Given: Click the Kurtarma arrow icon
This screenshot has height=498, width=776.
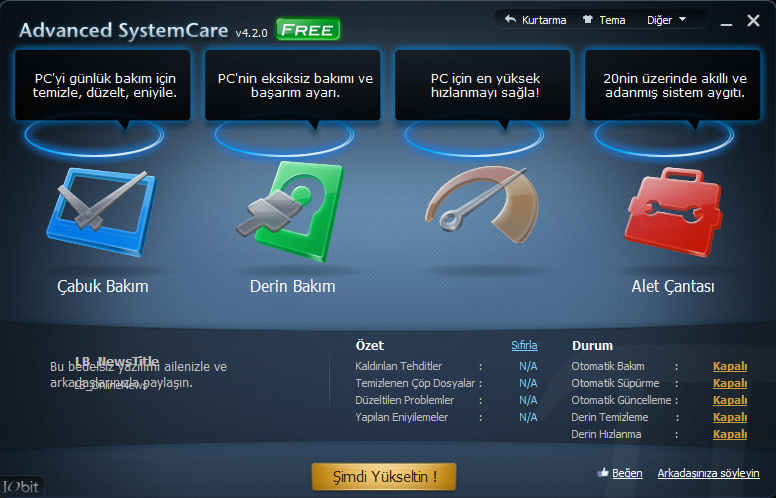Looking at the screenshot, I should (x=510, y=20).
